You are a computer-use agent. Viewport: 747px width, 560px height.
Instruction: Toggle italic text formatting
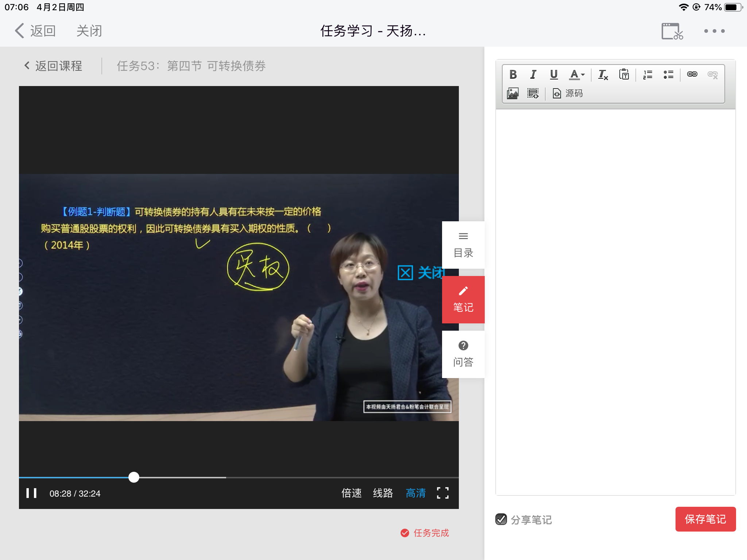pos(533,75)
